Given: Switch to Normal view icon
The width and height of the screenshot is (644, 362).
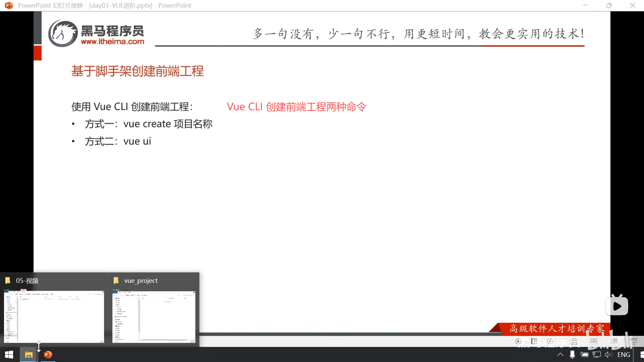Looking at the screenshot, I should 574,342.
